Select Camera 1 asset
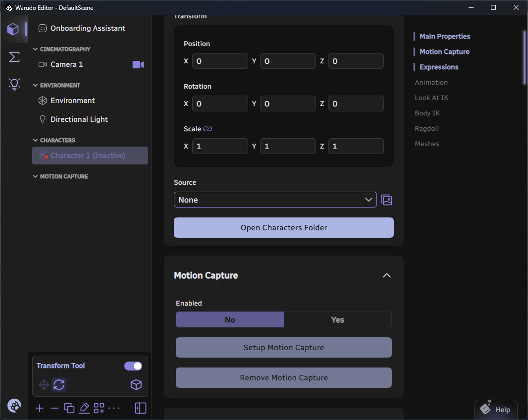This screenshot has width=528, height=420. click(90, 65)
